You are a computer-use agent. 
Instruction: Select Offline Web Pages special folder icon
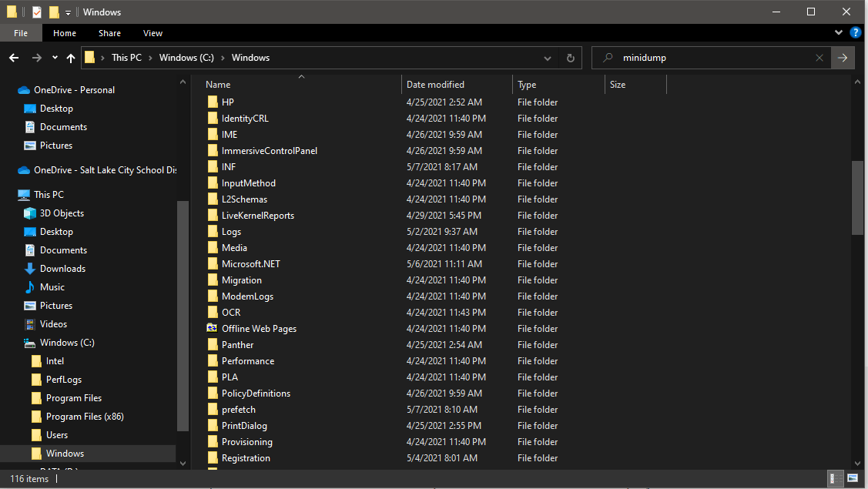pyautogui.click(x=212, y=328)
